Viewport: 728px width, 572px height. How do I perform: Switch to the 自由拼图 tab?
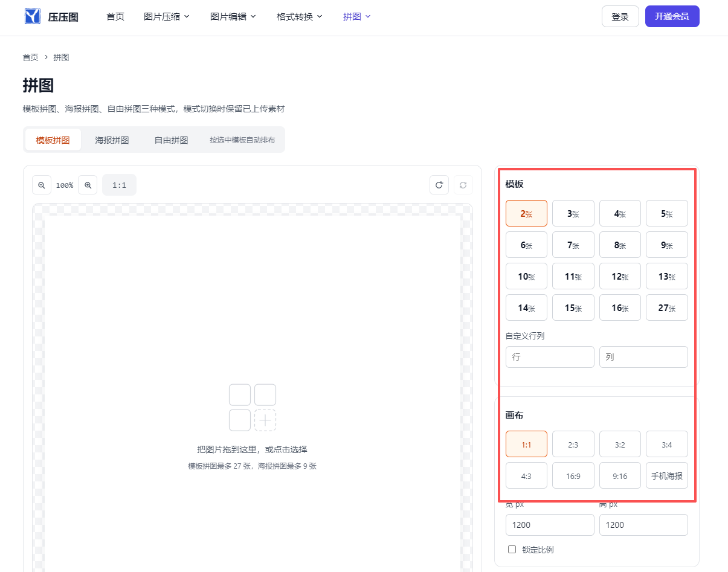click(171, 140)
